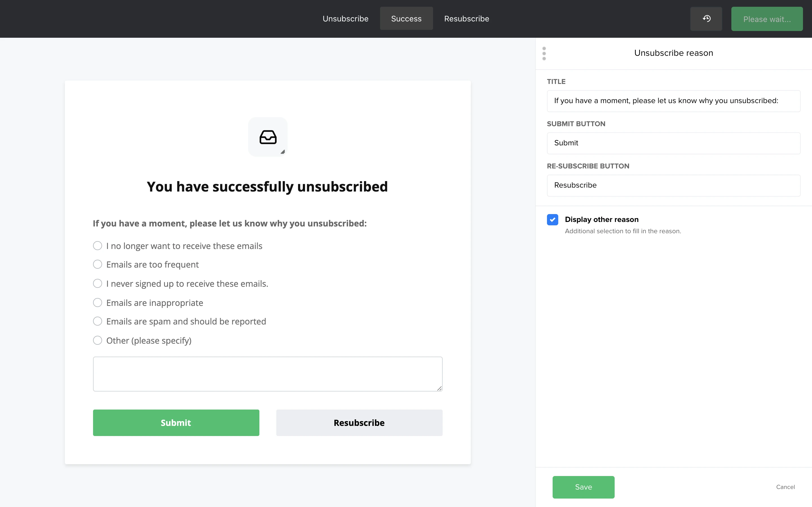Click the green Submit preview button
Image resolution: width=812 pixels, height=507 pixels.
click(176, 422)
